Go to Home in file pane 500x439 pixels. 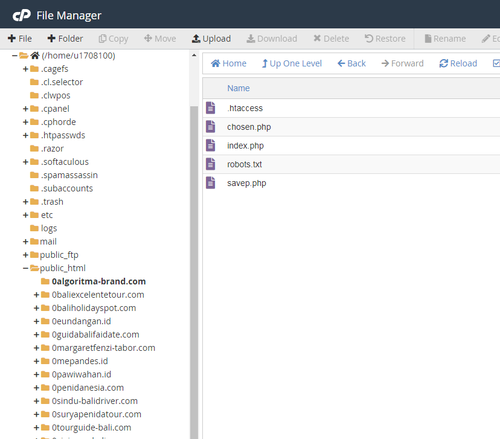click(x=229, y=63)
